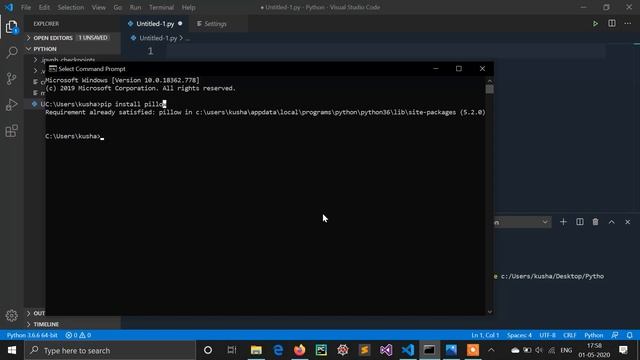
Task: Show hidden system tray icons
Action: [491, 350]
